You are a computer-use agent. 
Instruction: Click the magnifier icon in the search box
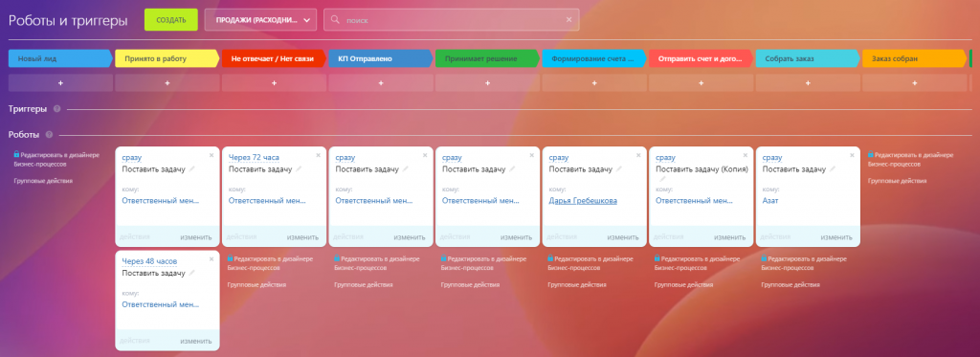[335, 20]
